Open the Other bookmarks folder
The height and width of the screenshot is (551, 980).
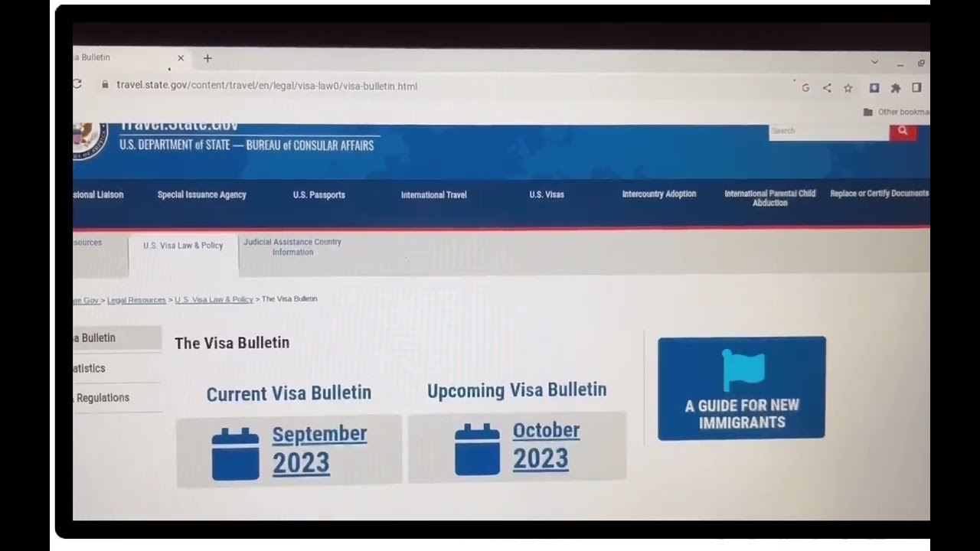click(x=896, y=112)
